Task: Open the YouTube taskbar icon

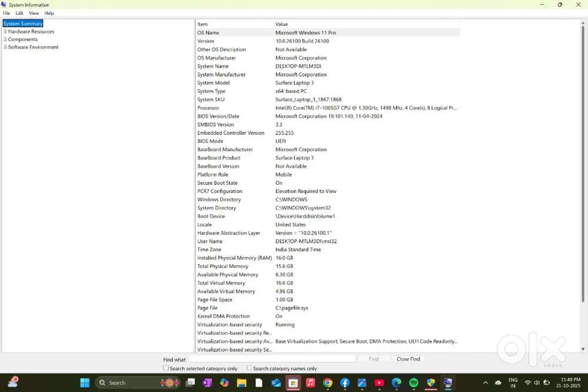Action: click(379, 383)
